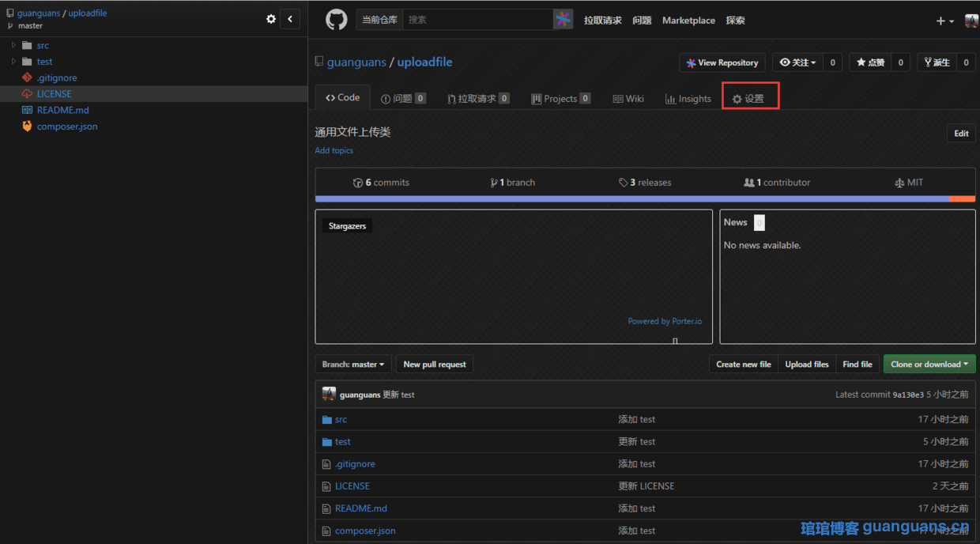Click the Add topics link
The height and width of the screenshot is (544, 980).
tap(334, 150)
